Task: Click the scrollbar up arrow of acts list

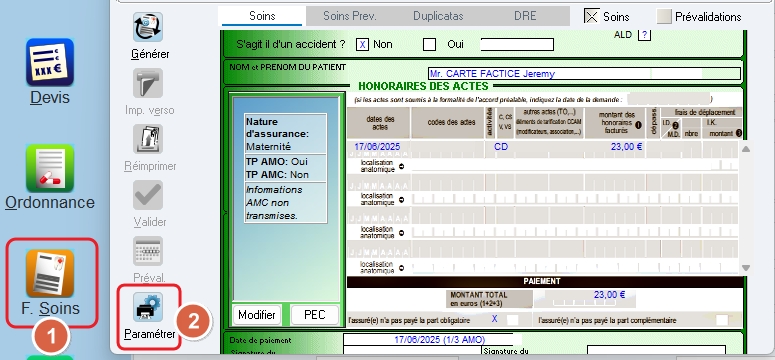Action: pyautogui.click(x=746, y=149)
